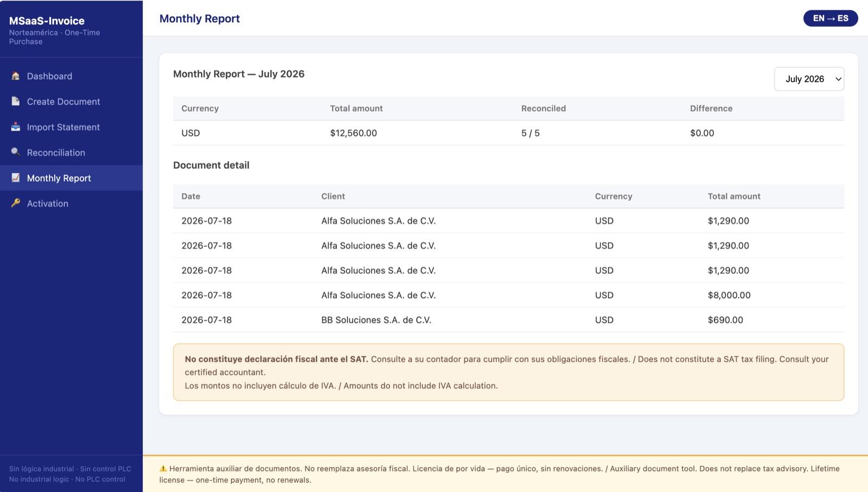This screenshot has height=492, width=868.
Task: Switch language with EN → ES button
Action: tap(831, 18)
